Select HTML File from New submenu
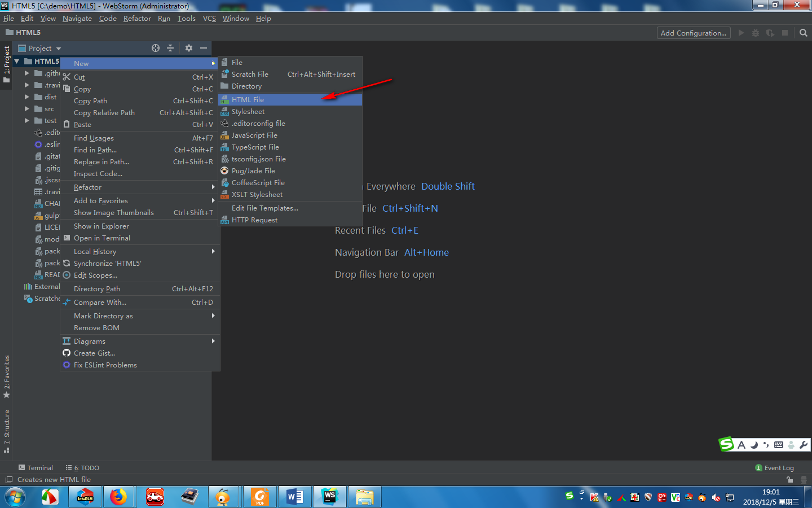This screenshot has height=508, width=812. pos(290,100)
